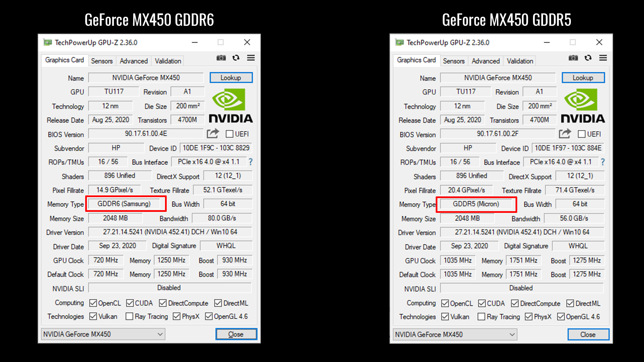Click BIOS export icon in GDDR5 window
This screenshot has height=362, width=644.
point(565,134)
